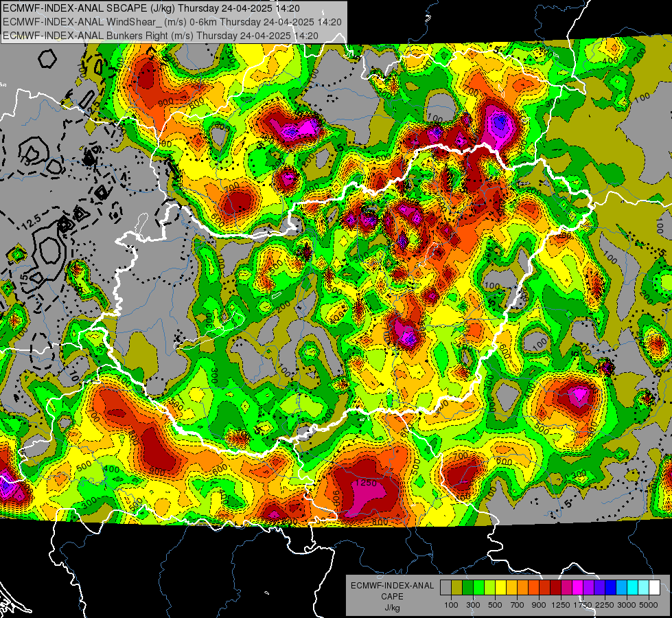The width and height of the screenshot is (672, 618).
Task: Click the legend tick label 1750
Action: [x=583, y=605]
